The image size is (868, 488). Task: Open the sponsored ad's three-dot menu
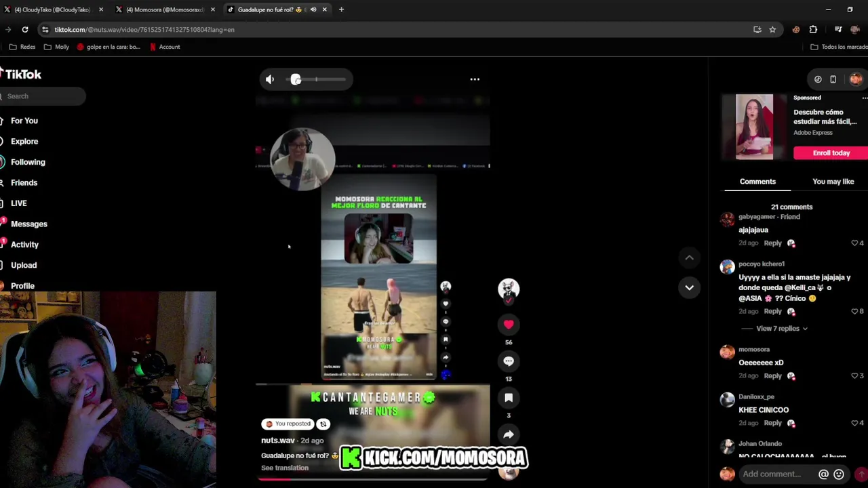[x=865, y=98]
